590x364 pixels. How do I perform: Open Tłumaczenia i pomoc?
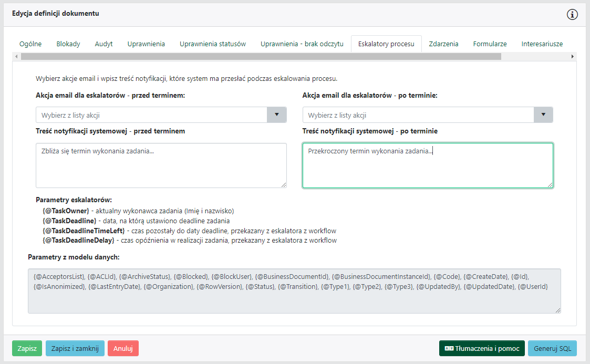(x=482, y=348)
